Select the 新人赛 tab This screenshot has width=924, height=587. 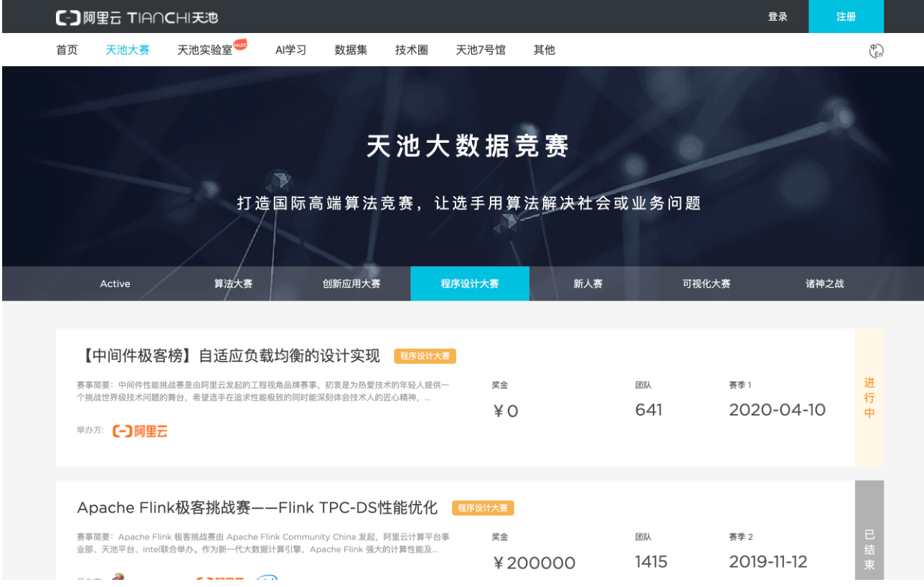click(x=588, y=284)
